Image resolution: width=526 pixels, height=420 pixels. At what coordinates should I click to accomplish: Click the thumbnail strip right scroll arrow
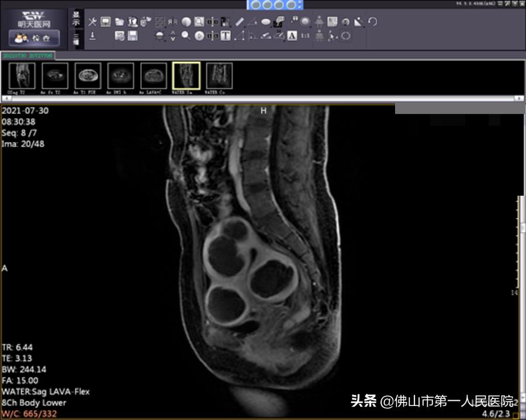point(519,98)
